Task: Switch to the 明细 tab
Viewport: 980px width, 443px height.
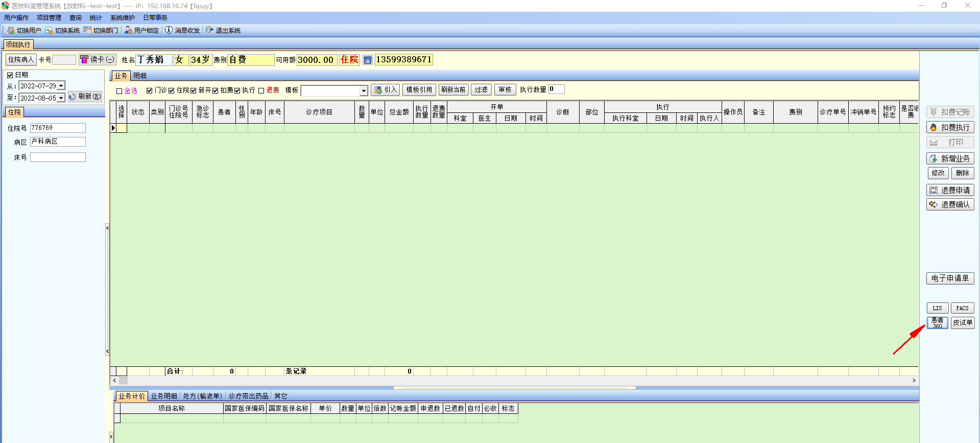Action: pos(140,76)
